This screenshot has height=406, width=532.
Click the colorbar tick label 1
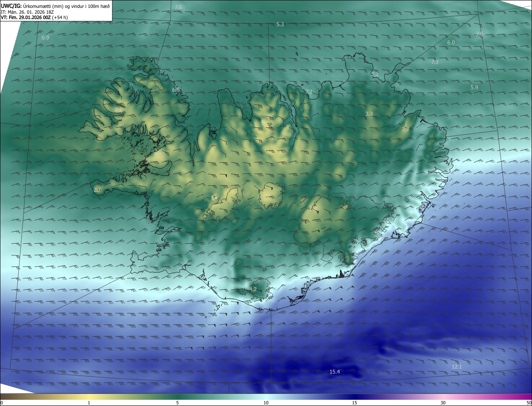pyautogui.click(x=89, y=403)
